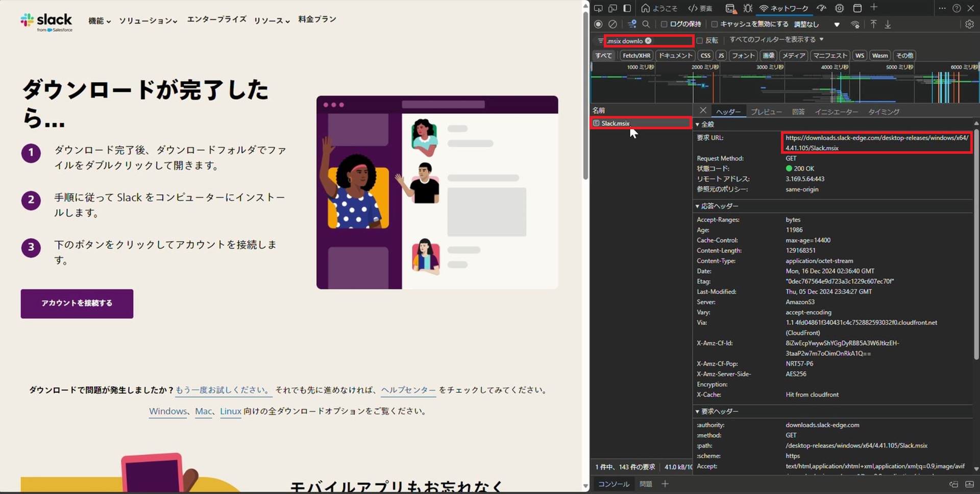This screenshot has width=980, height=494.
Task: Open the 料金プラン nav link
Action: tap(317, 19)
